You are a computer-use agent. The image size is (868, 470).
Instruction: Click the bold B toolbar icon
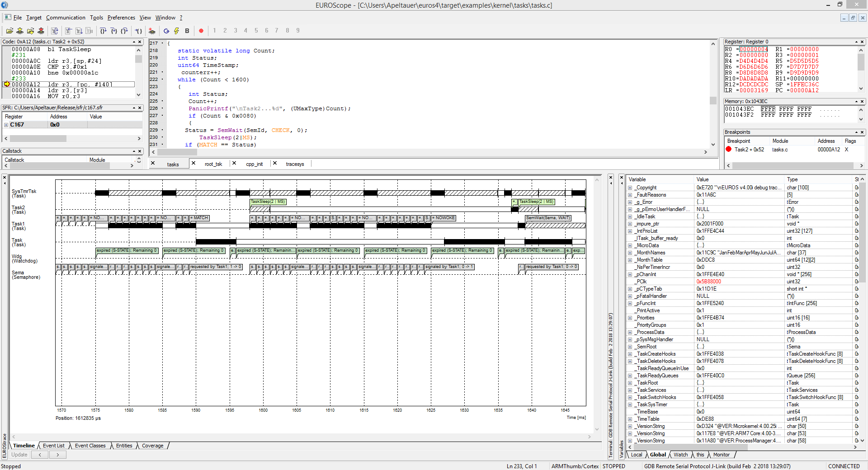(187, 31)
